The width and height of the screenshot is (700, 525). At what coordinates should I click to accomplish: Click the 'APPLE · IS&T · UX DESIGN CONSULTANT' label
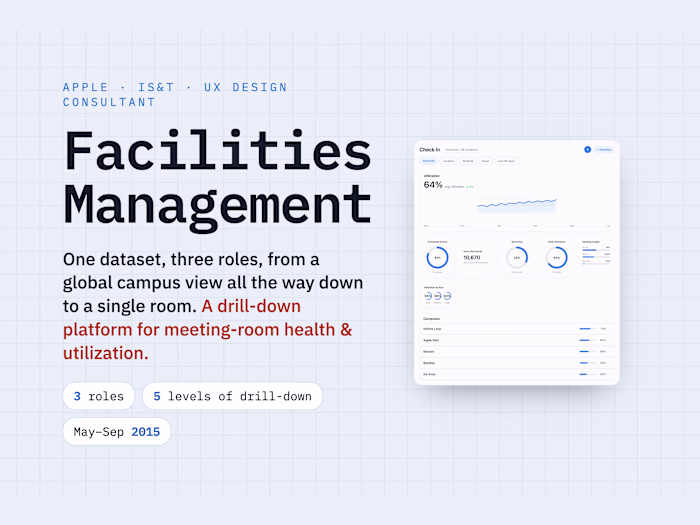(175, 95)
